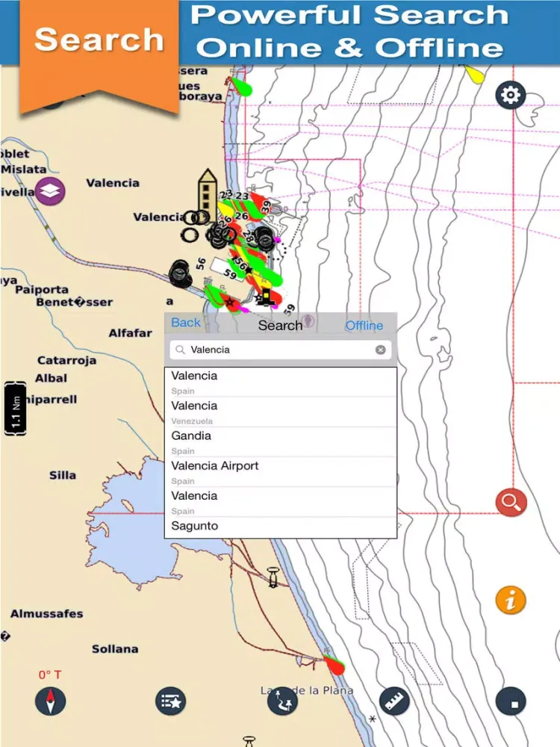Tap the Almussafes town label
The height and width of the screenshot is (747, 560).
(46, 613)
